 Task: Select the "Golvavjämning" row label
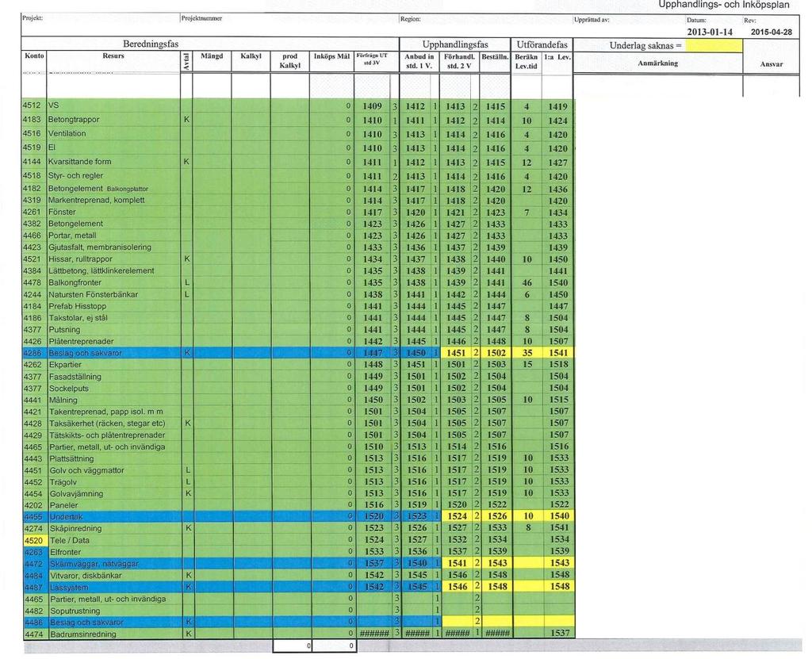pyautogui.click(x=77, y=494)
